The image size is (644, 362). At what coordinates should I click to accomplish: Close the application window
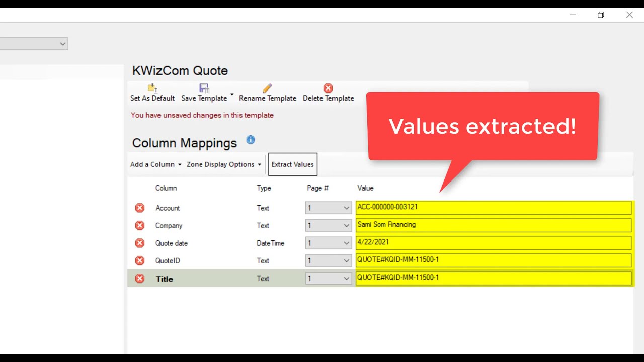629,15
